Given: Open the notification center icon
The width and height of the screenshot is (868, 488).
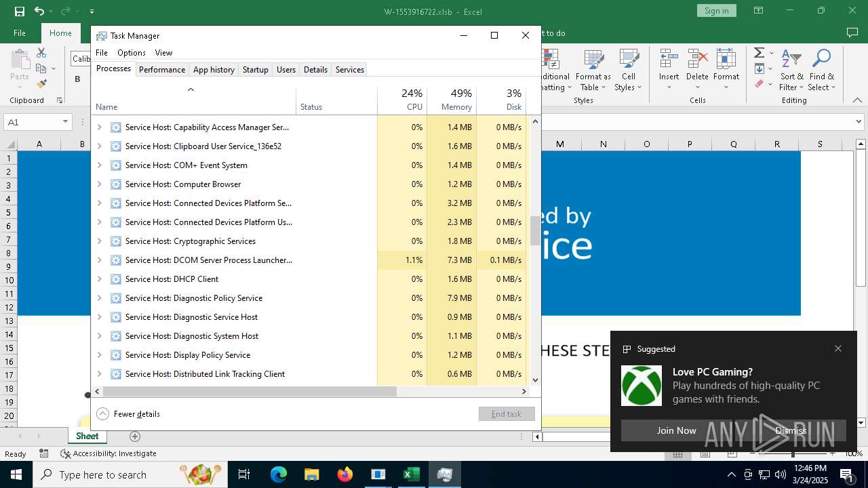Looking at the screenshot, I should [x=846, y=474].
